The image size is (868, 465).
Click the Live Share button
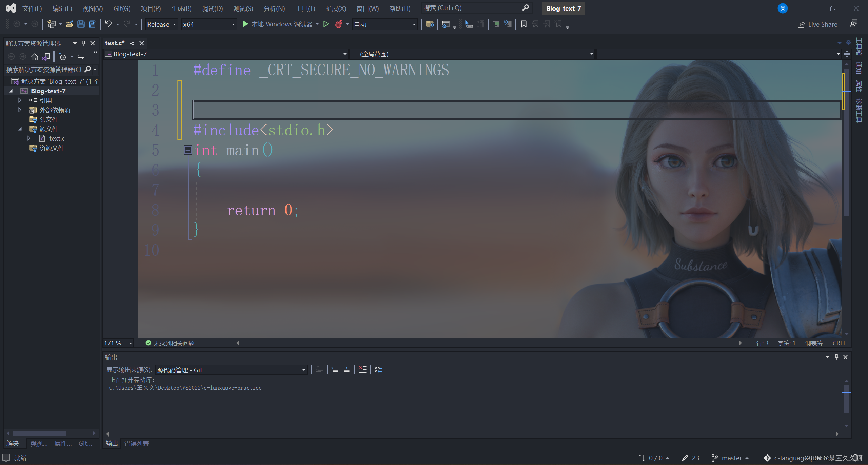817,24
